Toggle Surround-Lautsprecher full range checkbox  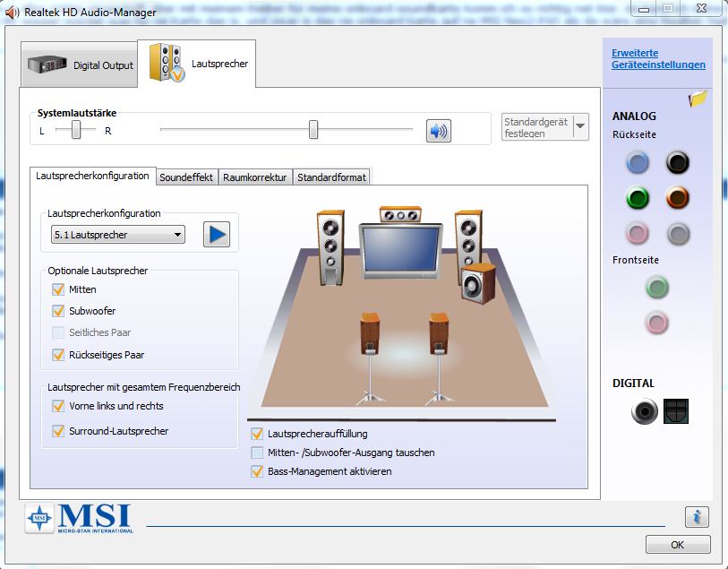(x=58, y=431)
